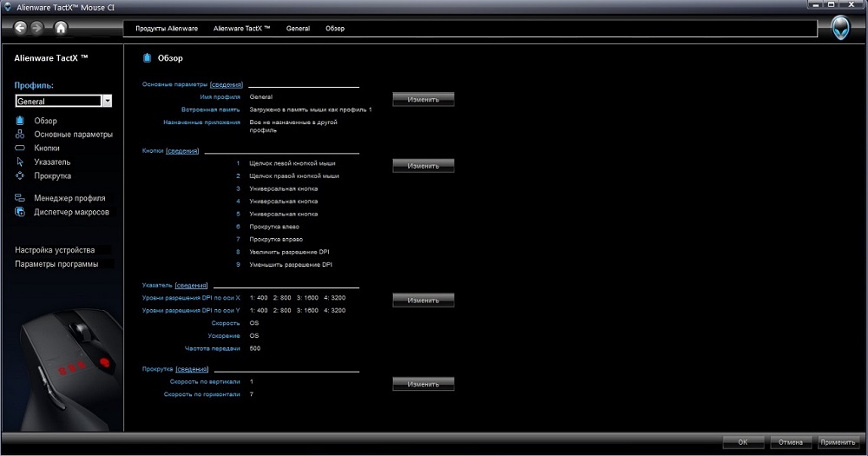
Task: Click the Менеджер профиля icon
Action: [x=20, y=198]
